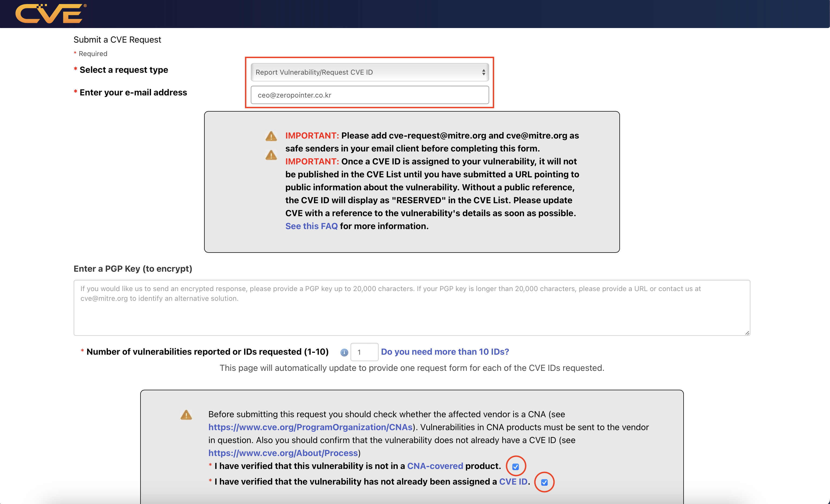Open the See this FAQ link
Image resolution: width=830 pixels, height=504 pixels.
tap(311, 226)
